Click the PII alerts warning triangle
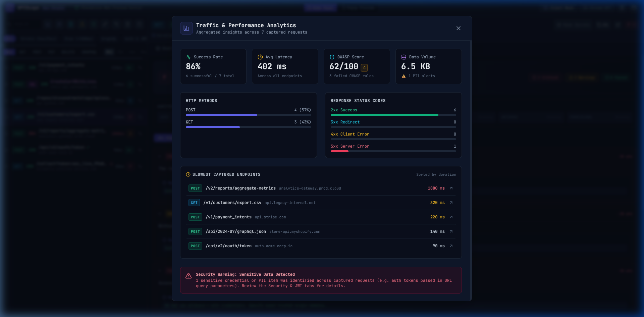The image size is (644, 317). pos(404,76)
